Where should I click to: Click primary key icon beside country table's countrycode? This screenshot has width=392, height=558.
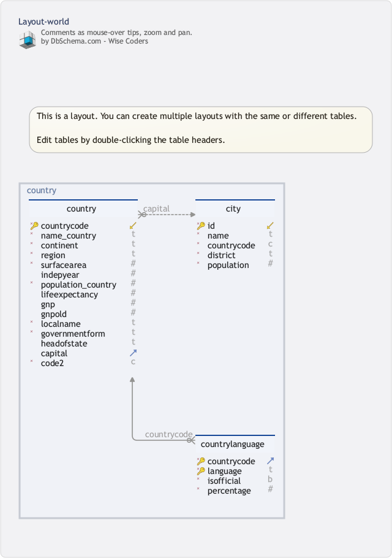coord(34,226)
